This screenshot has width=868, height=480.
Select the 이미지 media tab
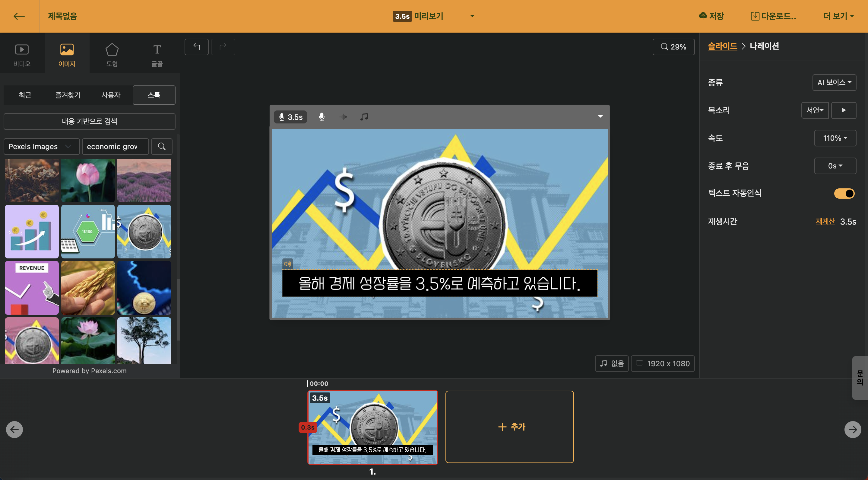67,55
